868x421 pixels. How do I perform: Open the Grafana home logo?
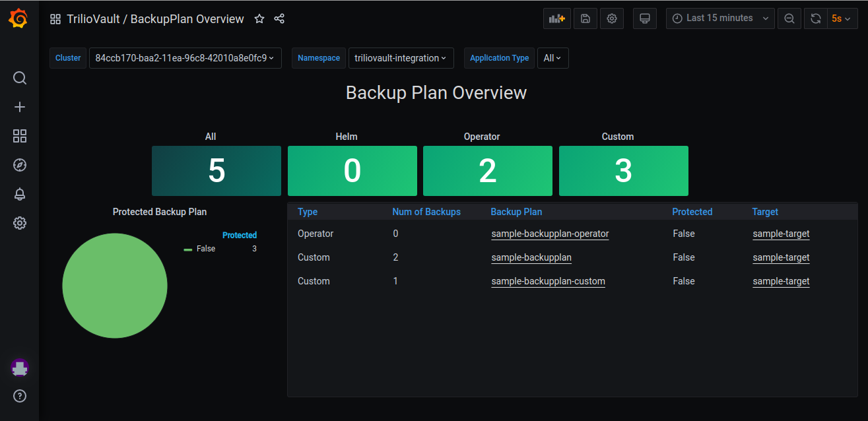click(19, 19)
